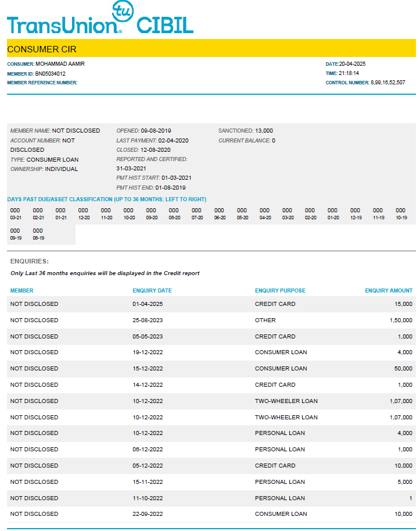This screenshot has height=531, width=420.
Task: Select the LAST PAYMENT date 02-04-2020
Action: pyautogui.click(x=174, y=141)
